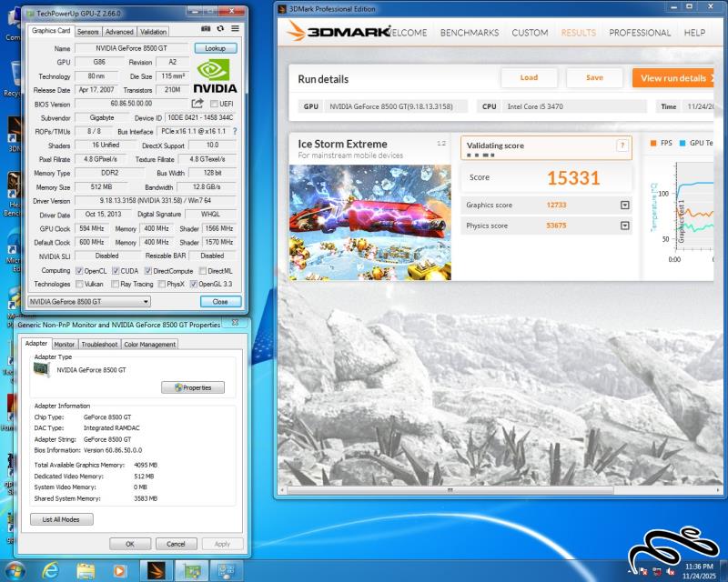
Task: Click the NVIDIA logo in GPU-Z
Action: pyautogui.click(x=216, y=76)
